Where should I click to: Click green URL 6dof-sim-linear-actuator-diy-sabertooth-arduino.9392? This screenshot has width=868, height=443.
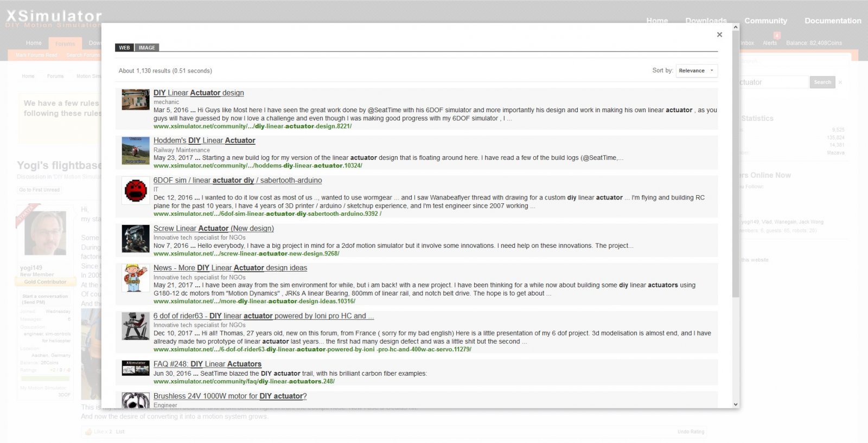click(x=267, y=214)
